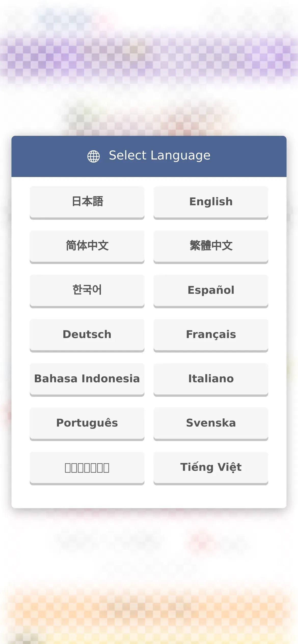Viewport: 298px width, 644px height.
Task: Choose Português language button
Action: (x=87, y=423)
